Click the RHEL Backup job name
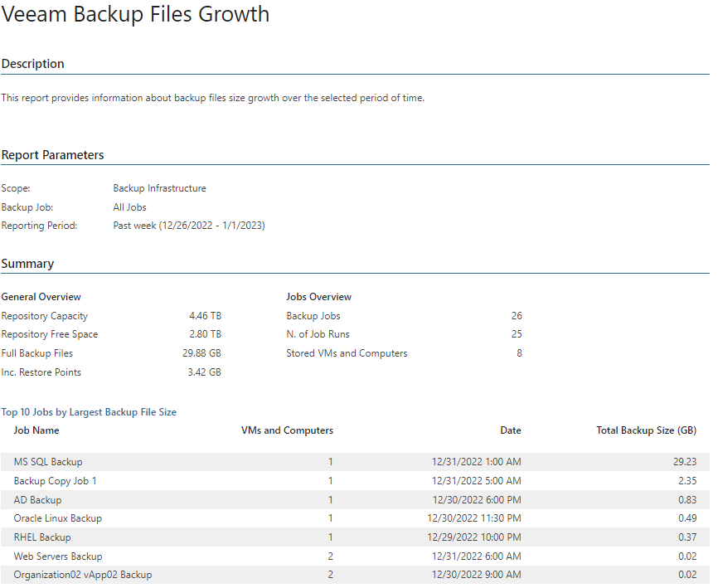This screenshot has height=588, width=718. pyautogui.click(x=42, y=537)
